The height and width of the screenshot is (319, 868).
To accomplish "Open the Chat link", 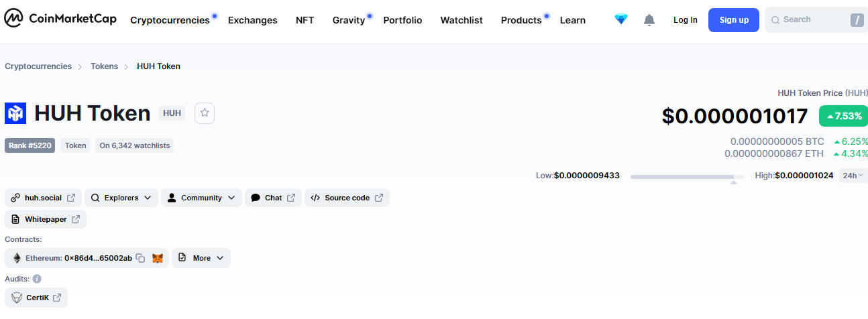I will 273,198.
